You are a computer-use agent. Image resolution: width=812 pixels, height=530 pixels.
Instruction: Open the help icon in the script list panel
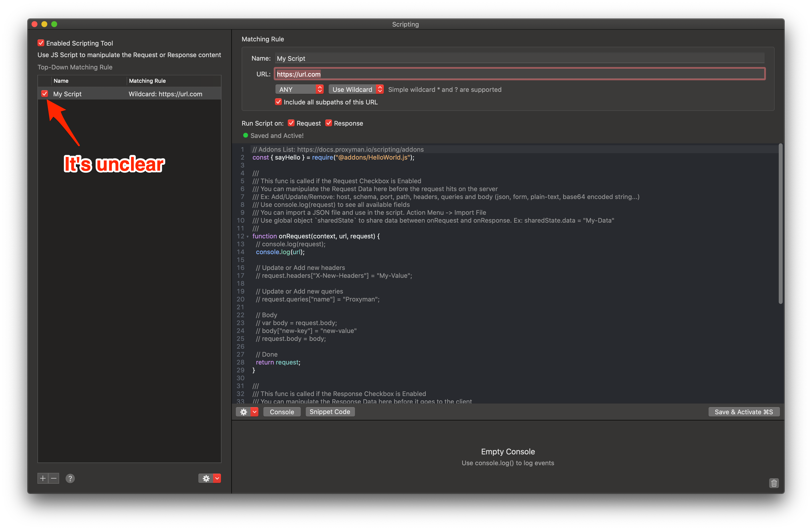click(70, 479)
